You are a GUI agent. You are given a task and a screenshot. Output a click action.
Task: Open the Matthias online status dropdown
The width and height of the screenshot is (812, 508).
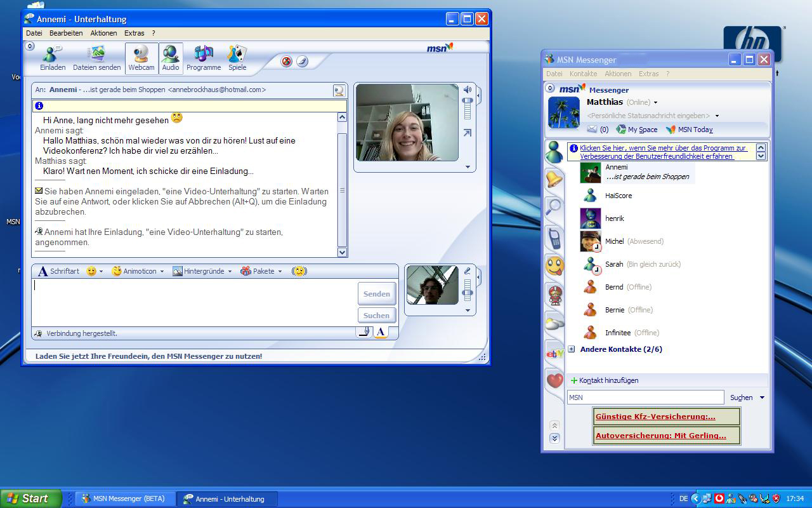655,103
